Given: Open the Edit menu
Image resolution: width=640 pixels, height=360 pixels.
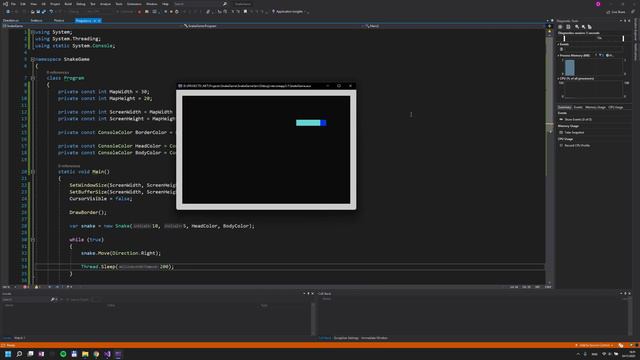Looking at the screenshot, I should tap(23, 4).
